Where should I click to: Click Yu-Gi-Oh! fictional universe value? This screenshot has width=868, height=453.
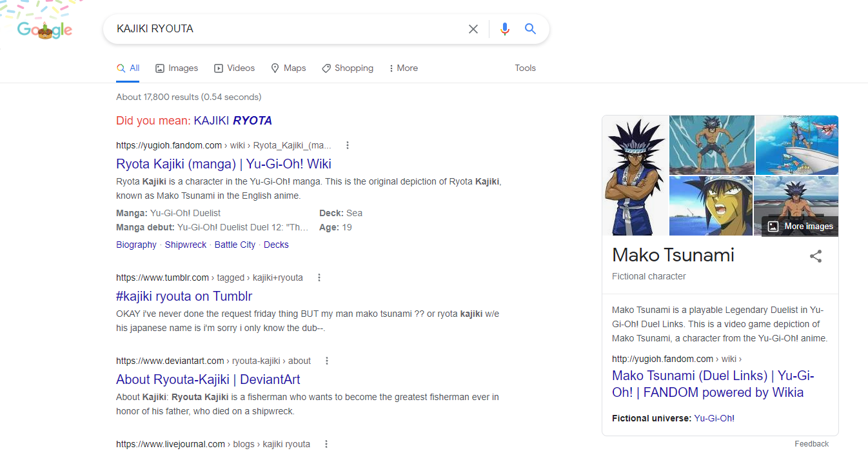point(714,418)
